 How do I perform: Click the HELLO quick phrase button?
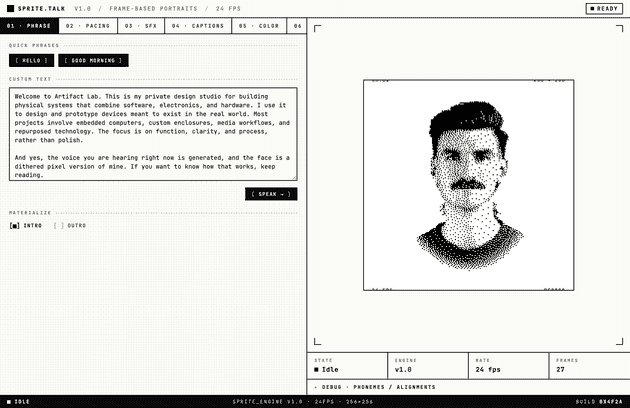(x=31, y=60)
